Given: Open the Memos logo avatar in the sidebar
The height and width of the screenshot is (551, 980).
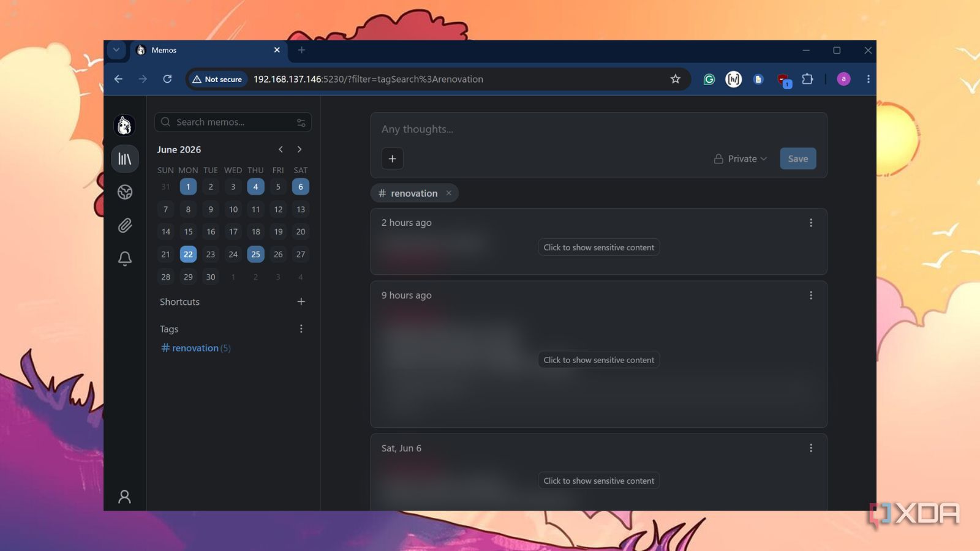Looking at the screenshot, I should 124,125.
